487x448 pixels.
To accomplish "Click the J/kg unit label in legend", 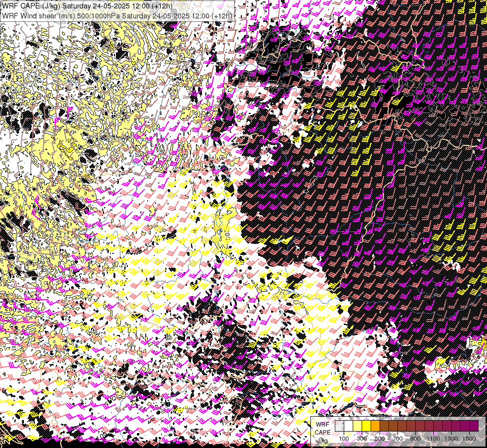I will pyautogui.click(x=322, y=441).
